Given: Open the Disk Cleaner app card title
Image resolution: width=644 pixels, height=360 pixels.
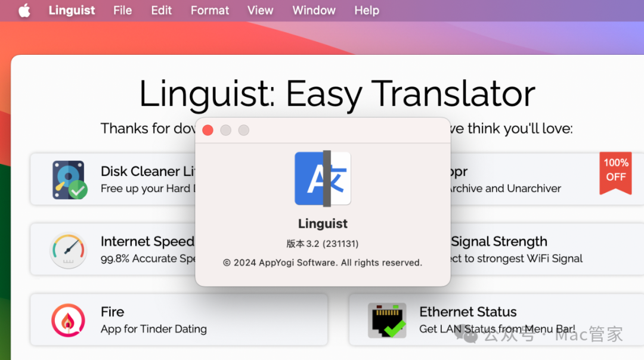Looking at the screenshot, I should click(148, 171).
